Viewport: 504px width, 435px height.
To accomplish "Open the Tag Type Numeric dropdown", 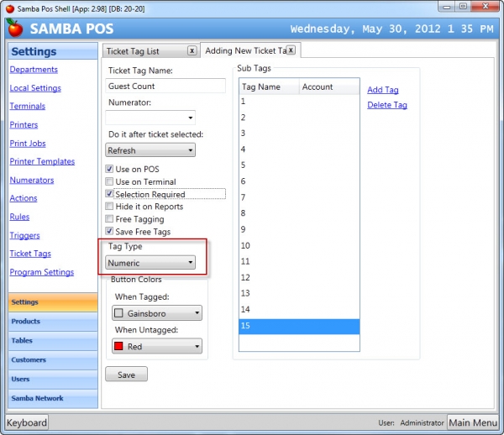I will pyautogui.click(x=150, y=263).
